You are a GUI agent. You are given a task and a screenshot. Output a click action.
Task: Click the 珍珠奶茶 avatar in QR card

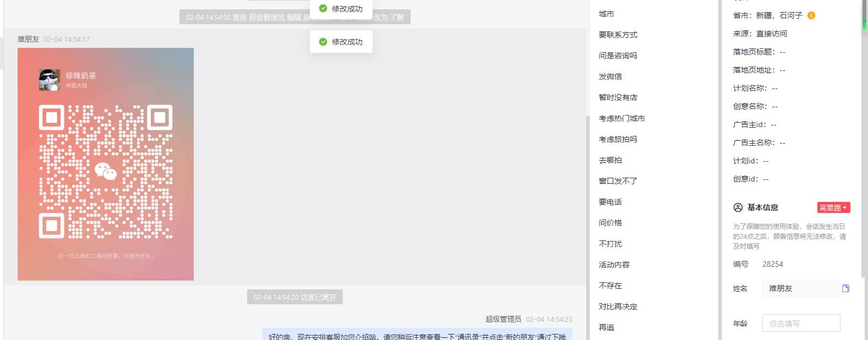click(x=50, y=80)
